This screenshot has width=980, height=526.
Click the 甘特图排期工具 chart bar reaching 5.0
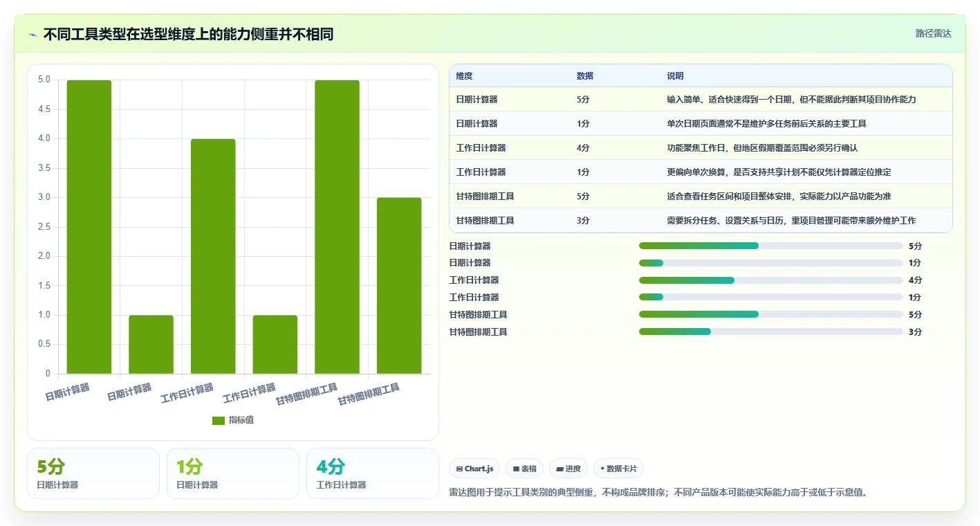click(337, 227)
